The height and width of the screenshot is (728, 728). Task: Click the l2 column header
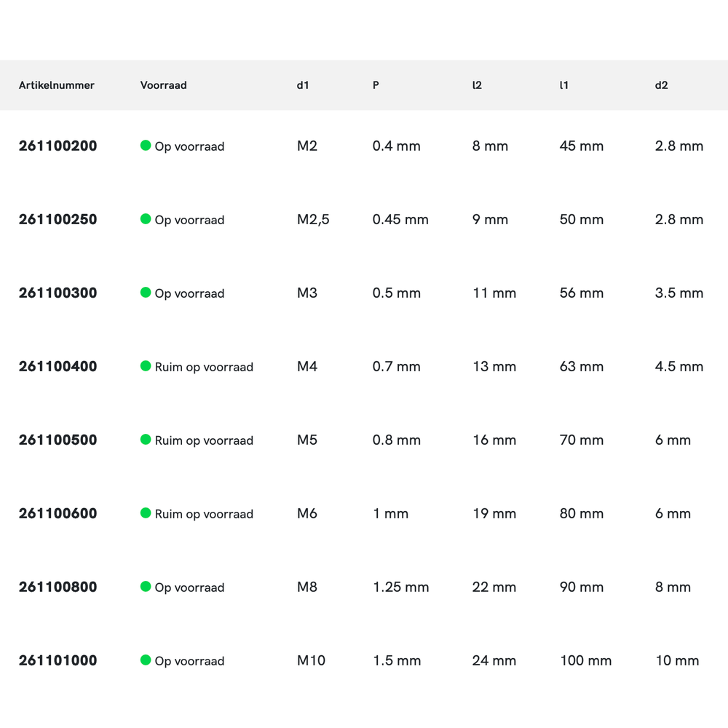477,85
